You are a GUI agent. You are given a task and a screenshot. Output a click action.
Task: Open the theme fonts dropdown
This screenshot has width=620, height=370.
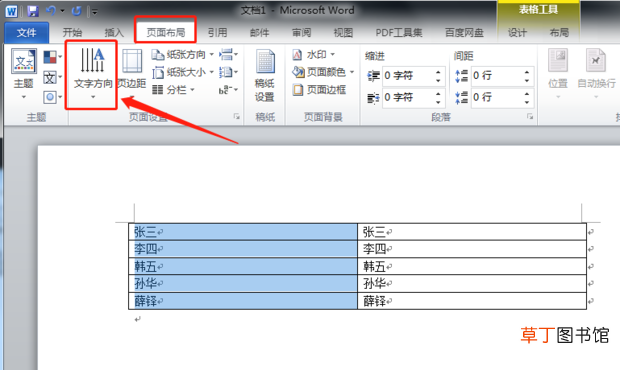coord(53,77)
